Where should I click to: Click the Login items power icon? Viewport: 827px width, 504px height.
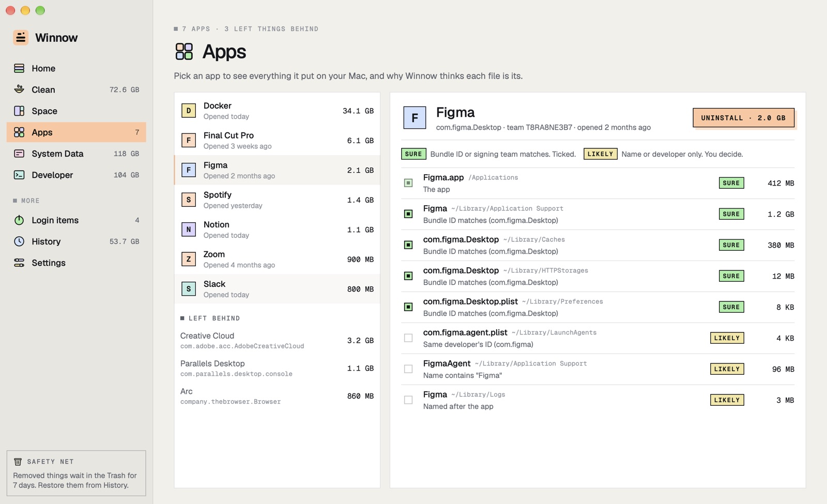coord(19,220)
